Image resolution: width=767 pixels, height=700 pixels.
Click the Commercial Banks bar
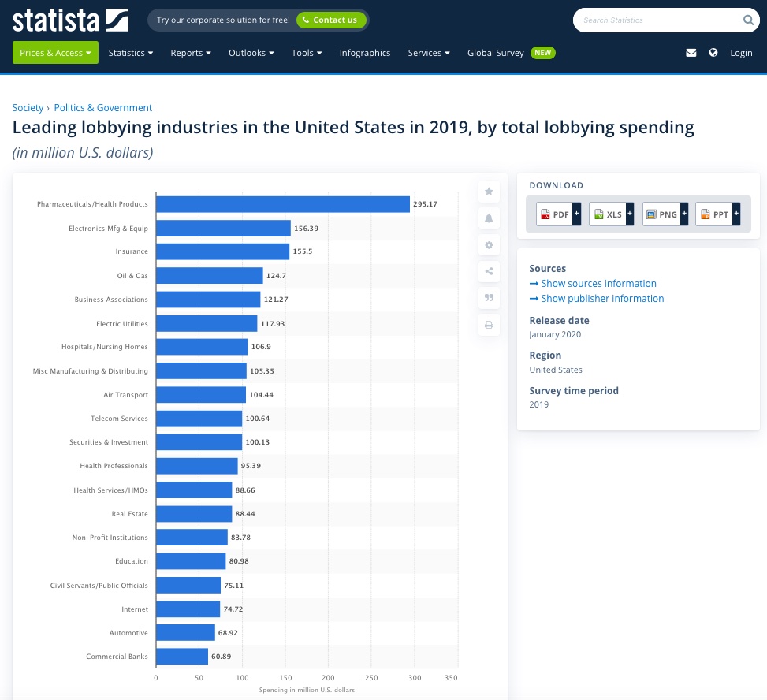182,657
